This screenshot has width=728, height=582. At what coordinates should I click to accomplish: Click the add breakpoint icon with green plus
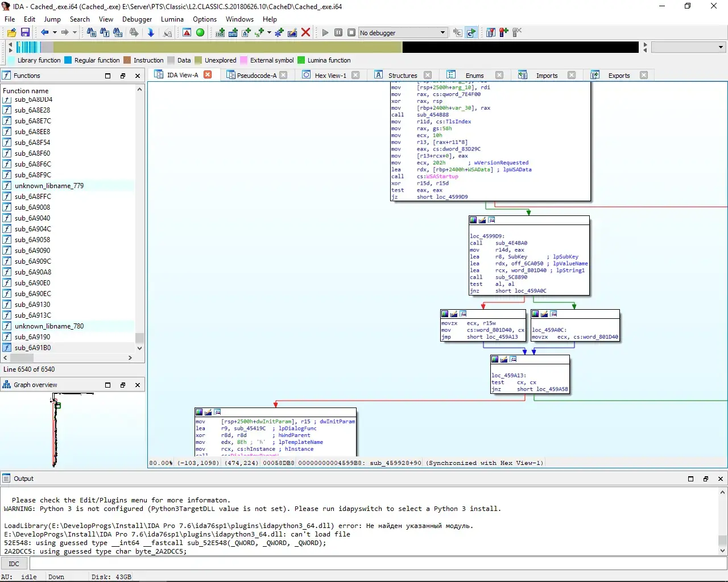coord(504,33)
